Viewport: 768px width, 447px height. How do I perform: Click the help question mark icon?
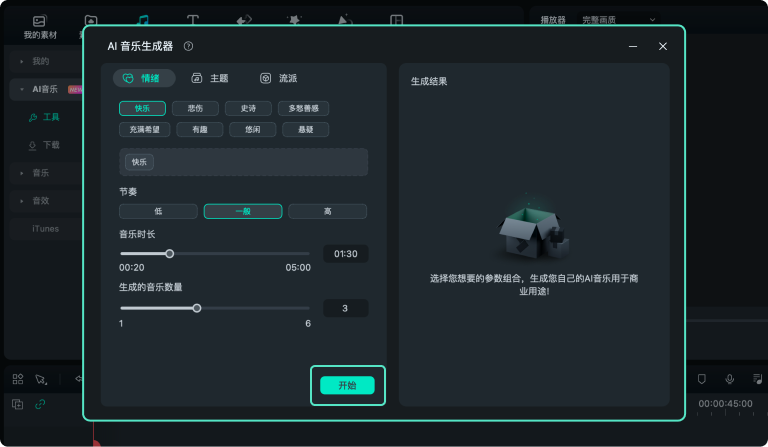click(x=188, y=46)
